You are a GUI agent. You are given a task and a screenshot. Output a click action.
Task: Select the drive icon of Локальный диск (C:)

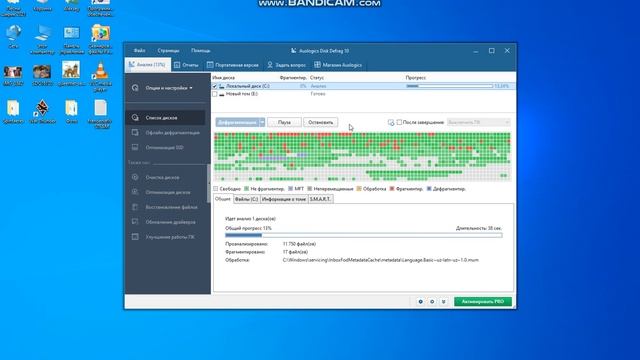(x=222, y=86)
